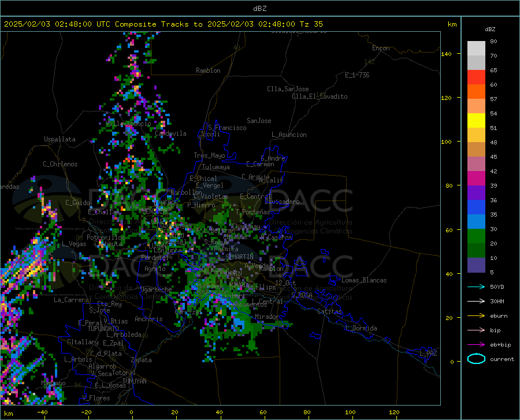Click the '50YD' legend label
Screen dimensions: 520x420
pyautogui.click(x=497, y=287)
